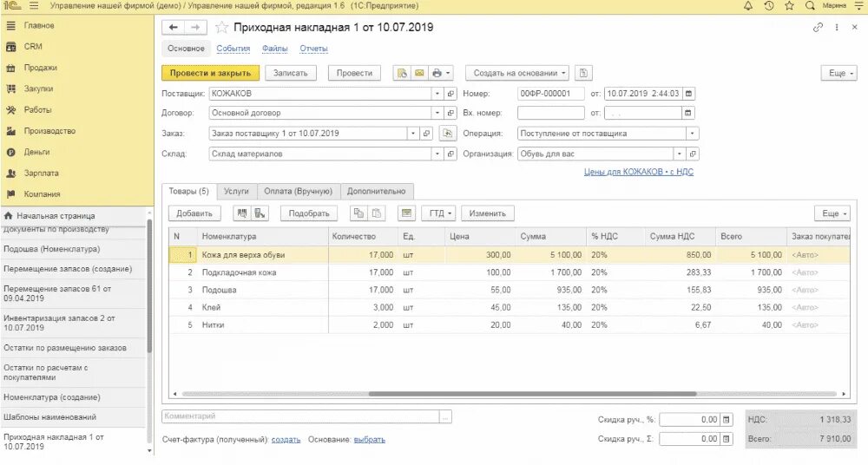The width and height of the screenshot is (868, 465).
Task: Open the print options dropdown arrow
Action: 448,73
